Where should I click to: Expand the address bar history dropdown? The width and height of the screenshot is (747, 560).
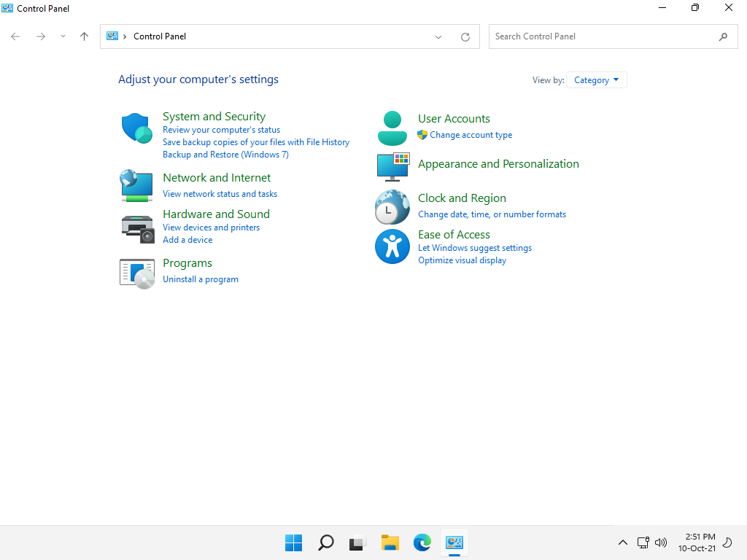pos(438,36)
